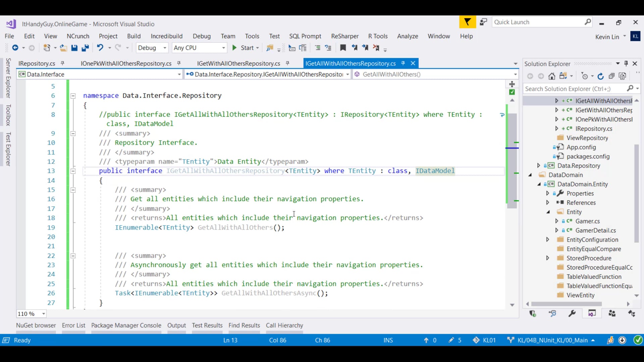Open the notifications flag icon
This screenshot has height=362, width=644.
(x=467, y=22)
